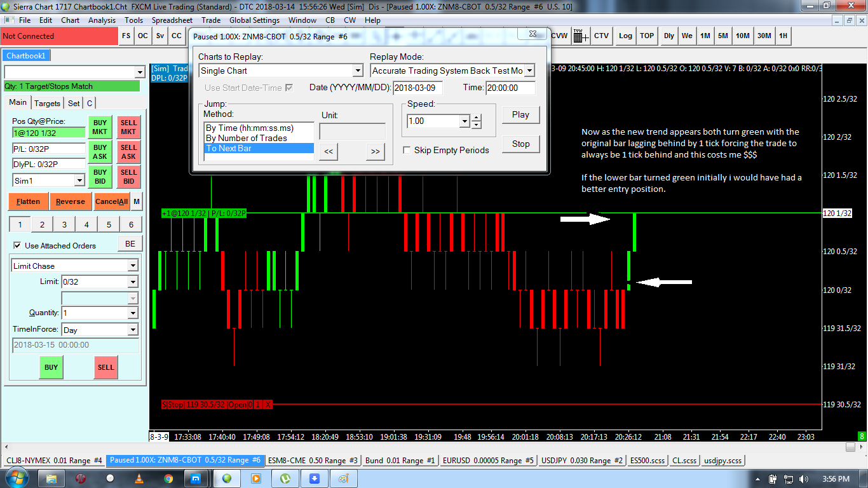
Task: Open the Analysis menu
Action: click(x=102, y=20)
